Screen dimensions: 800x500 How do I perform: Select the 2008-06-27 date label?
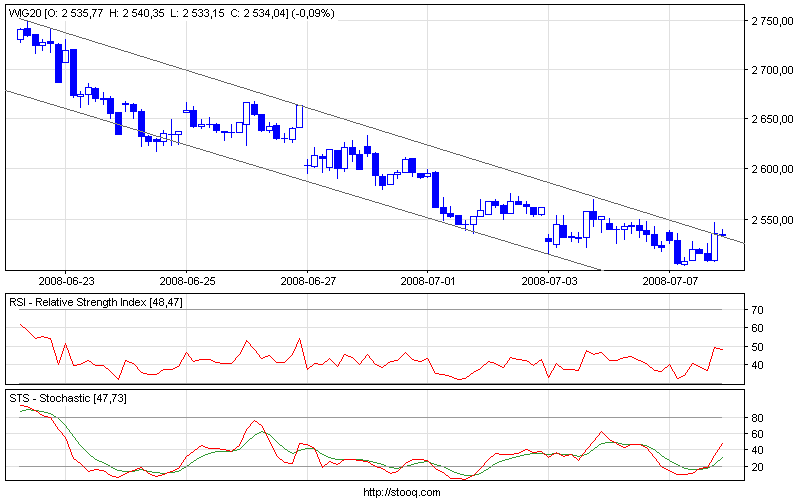click(308, 281)
